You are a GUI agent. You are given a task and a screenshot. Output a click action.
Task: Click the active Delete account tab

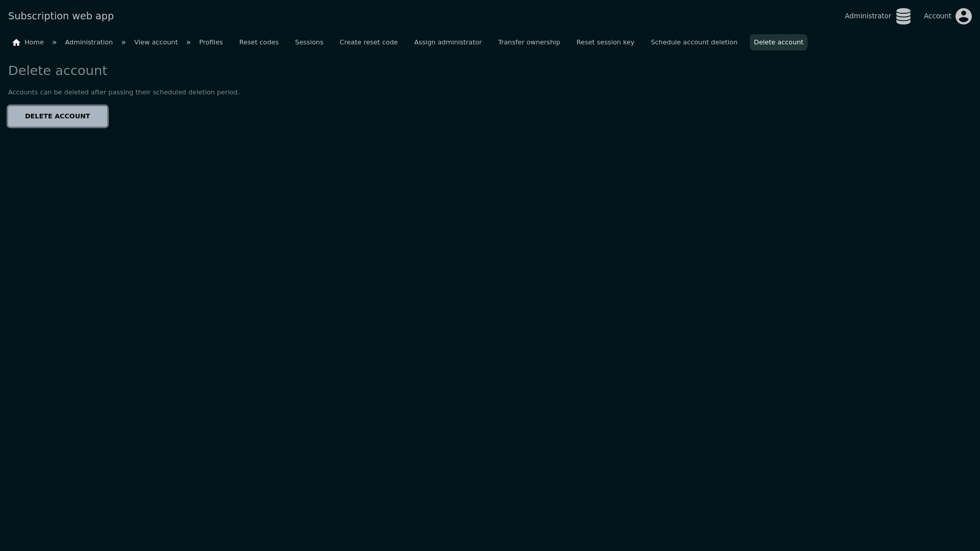(778, 42)
